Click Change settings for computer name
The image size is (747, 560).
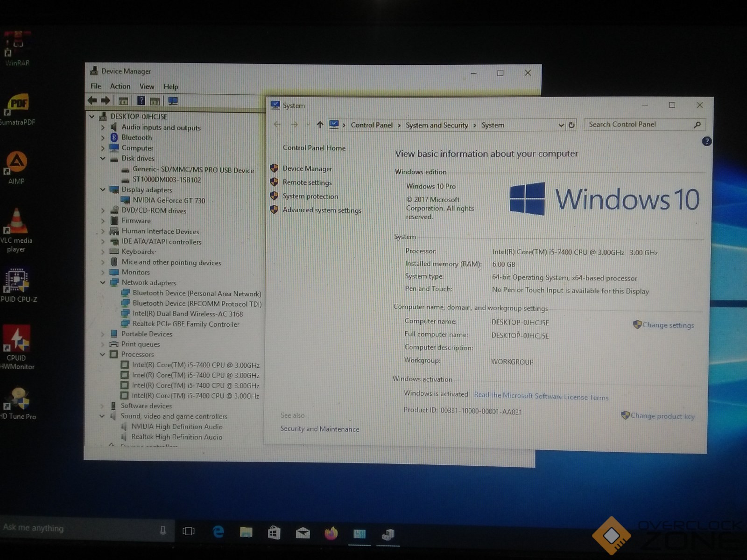(x=668, y=325)
